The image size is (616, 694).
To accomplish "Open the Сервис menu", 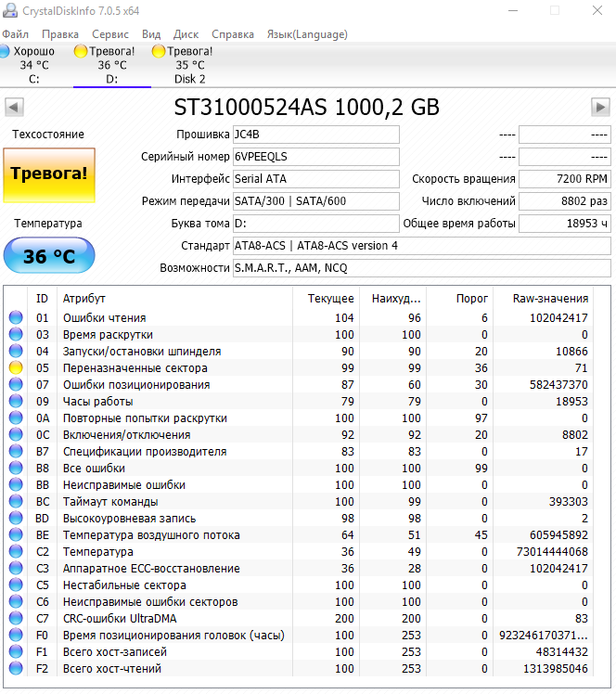I will pos(110,34).
